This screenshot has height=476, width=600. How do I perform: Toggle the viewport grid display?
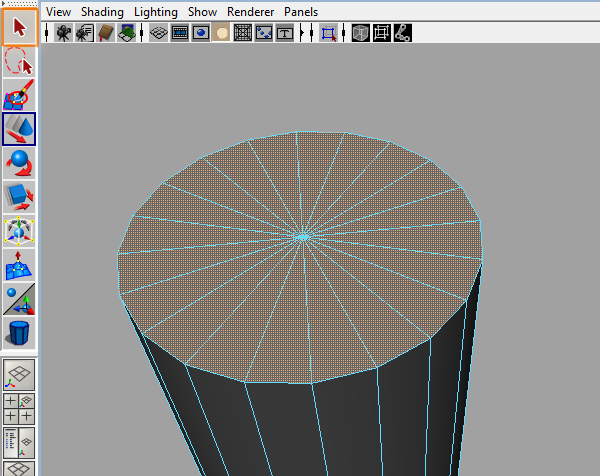pos(158,33)
